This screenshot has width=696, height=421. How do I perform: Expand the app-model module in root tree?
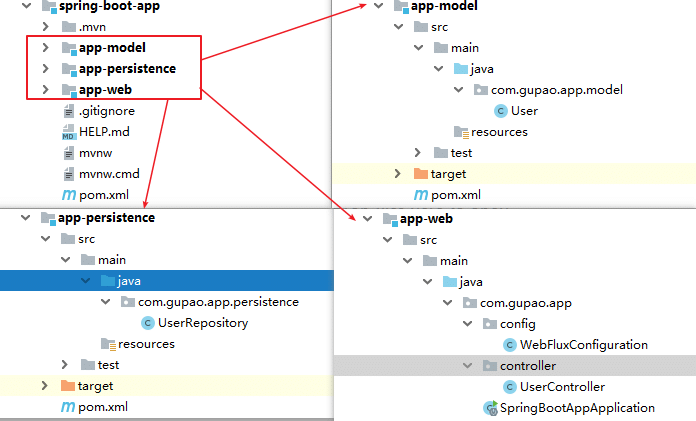click(x=45, y=48)
